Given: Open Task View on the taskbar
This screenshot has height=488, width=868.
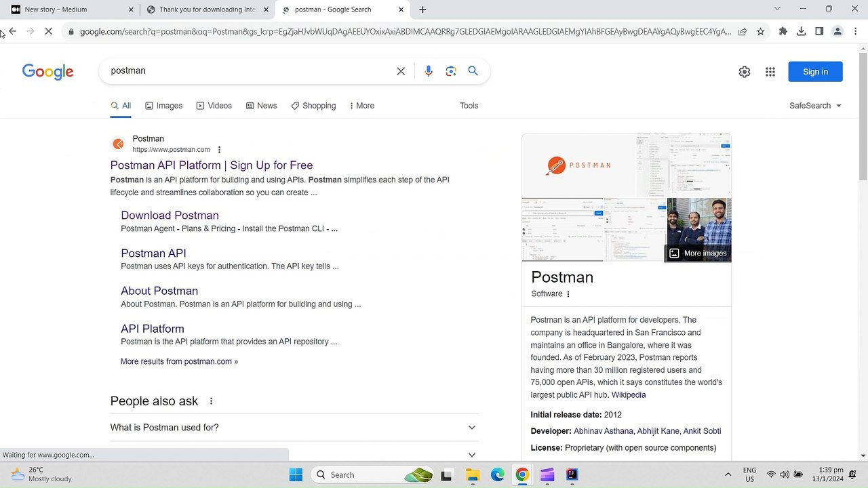Looking at the screenshot, I should click(446, 475).
